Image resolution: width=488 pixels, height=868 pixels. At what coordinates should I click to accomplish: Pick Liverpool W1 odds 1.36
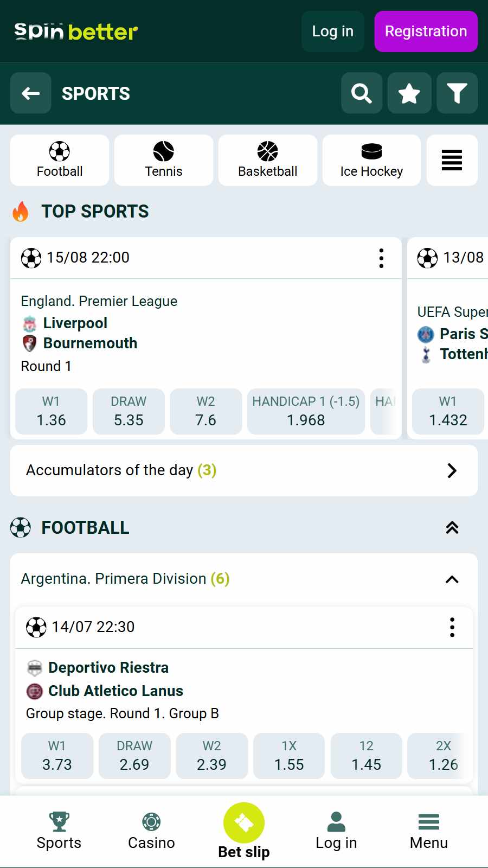52,411
